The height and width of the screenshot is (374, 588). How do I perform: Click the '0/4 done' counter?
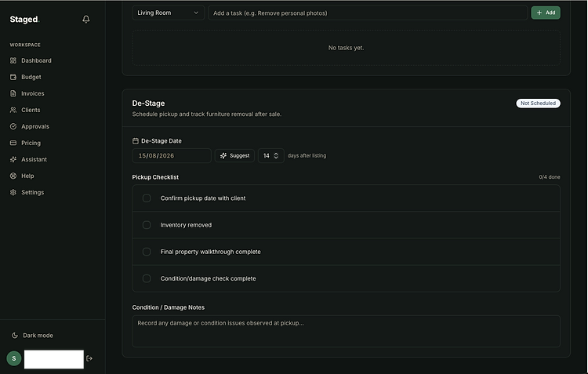click(550, 177)
